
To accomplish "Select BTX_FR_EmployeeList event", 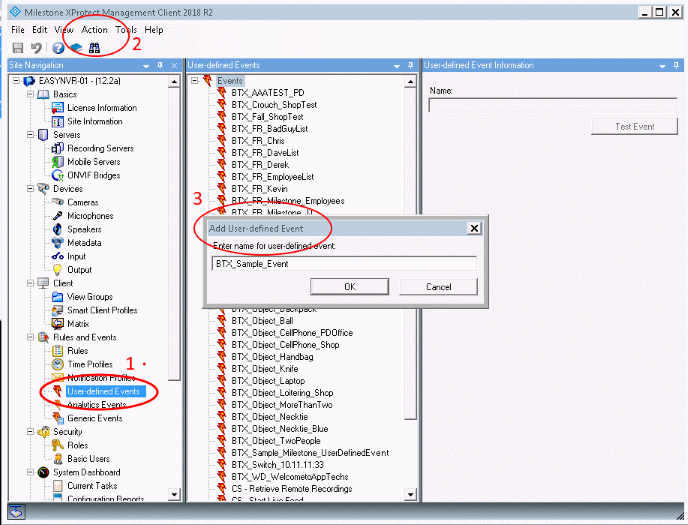I will 273,177.
